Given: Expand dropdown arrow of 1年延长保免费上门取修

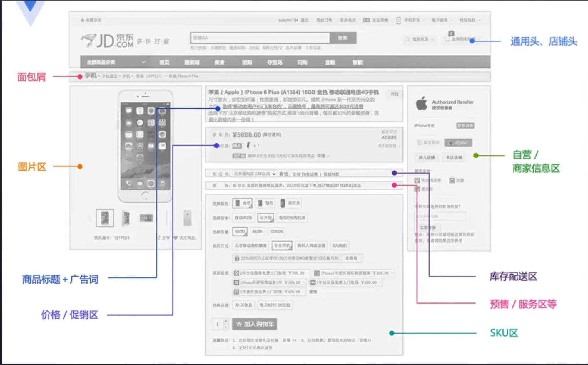Looking at the screenshot, I should (380, 282).
